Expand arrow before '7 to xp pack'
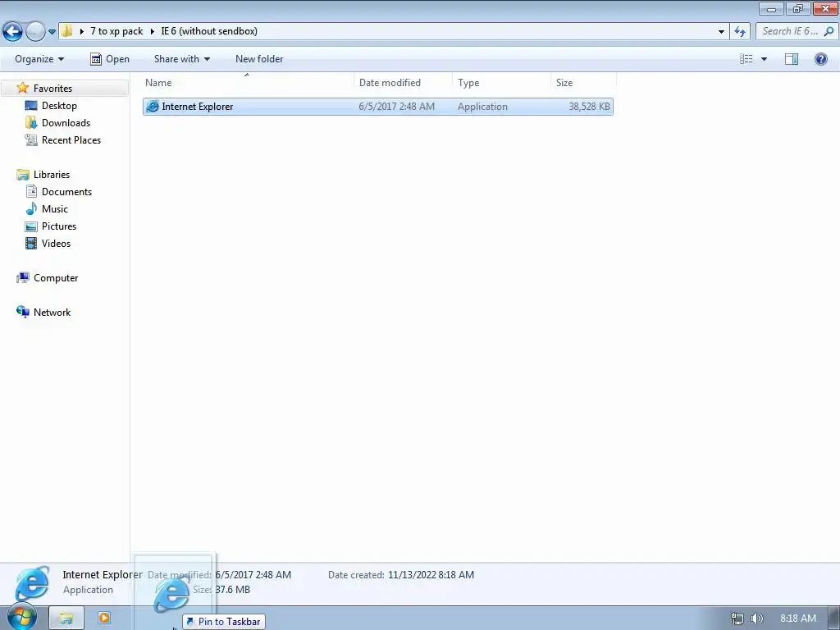This screenshot has width=840, height=630. coord(81,31)
